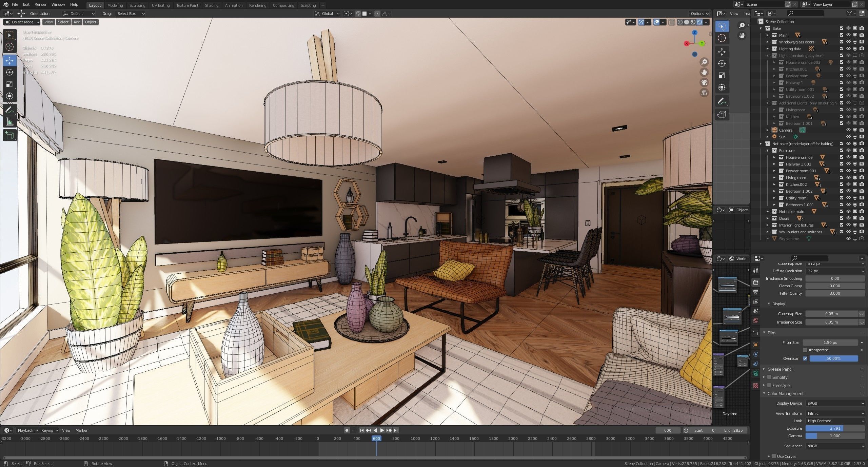Select the Cursor tool in 3D viewport toolbar
The width and height of the screenshot is (868, 467).
pos(9,47)
